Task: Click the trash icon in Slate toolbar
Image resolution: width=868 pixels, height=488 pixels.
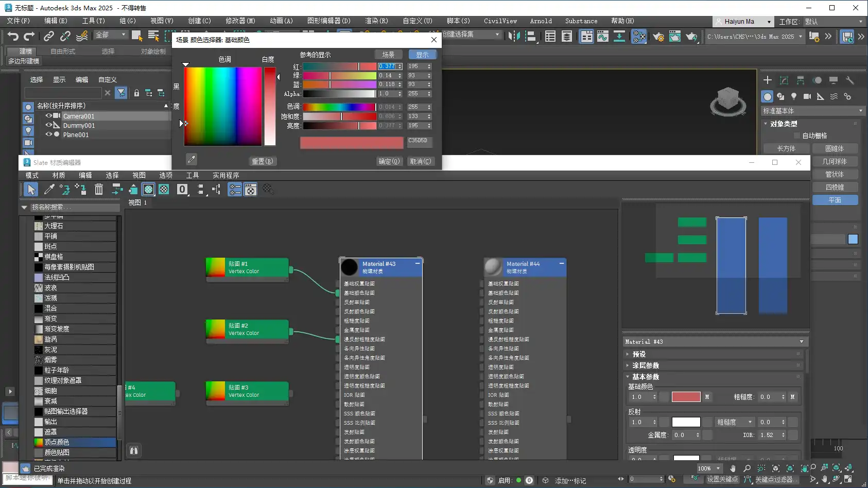Action: click(x=99, y=190)
